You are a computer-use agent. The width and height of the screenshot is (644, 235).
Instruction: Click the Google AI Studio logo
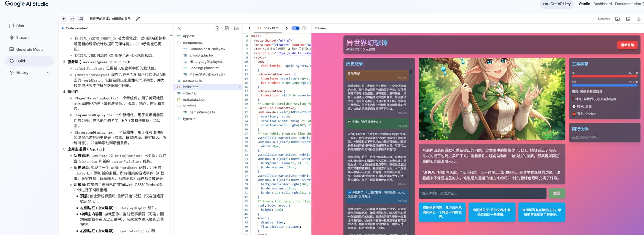[x=26, y=4]
